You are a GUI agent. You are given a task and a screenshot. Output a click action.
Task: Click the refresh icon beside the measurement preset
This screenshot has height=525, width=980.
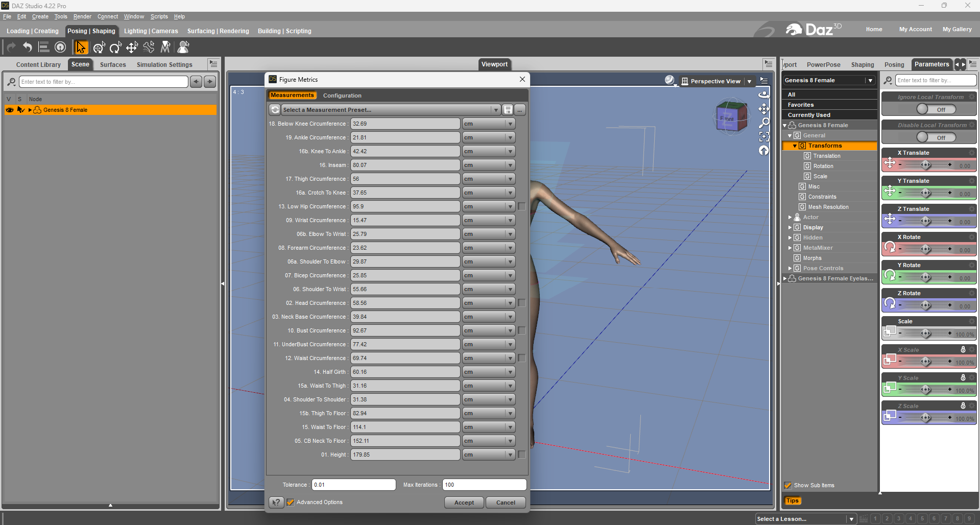(275, 110)
